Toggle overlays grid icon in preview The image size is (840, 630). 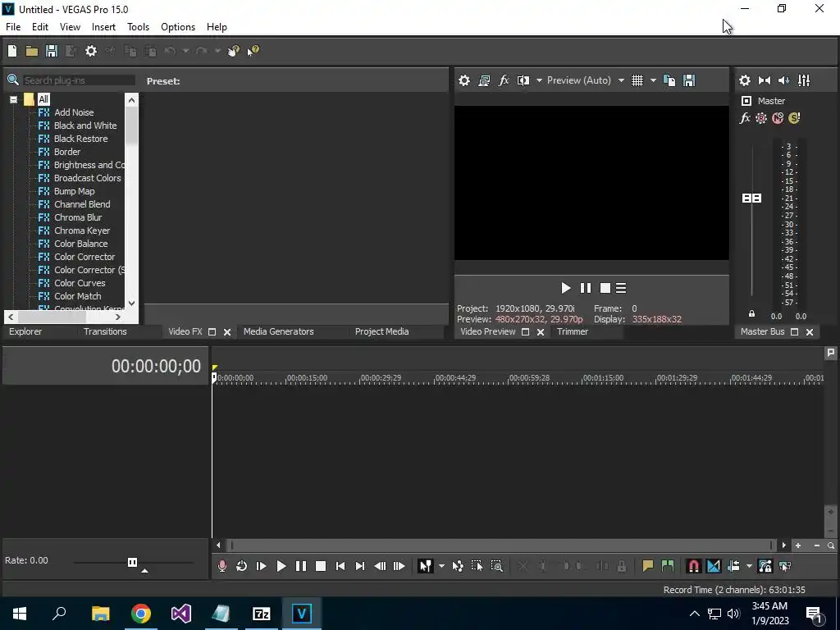(637, 80)
